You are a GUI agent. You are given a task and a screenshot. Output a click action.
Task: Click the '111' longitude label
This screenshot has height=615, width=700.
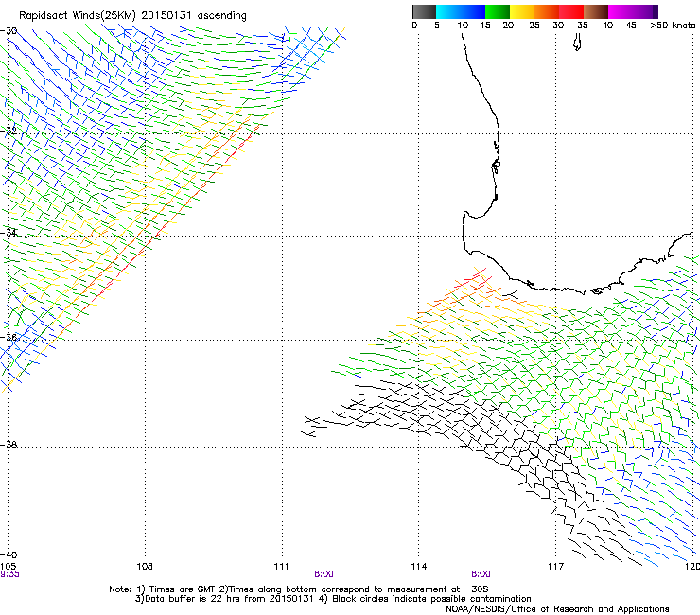(281, 567)
